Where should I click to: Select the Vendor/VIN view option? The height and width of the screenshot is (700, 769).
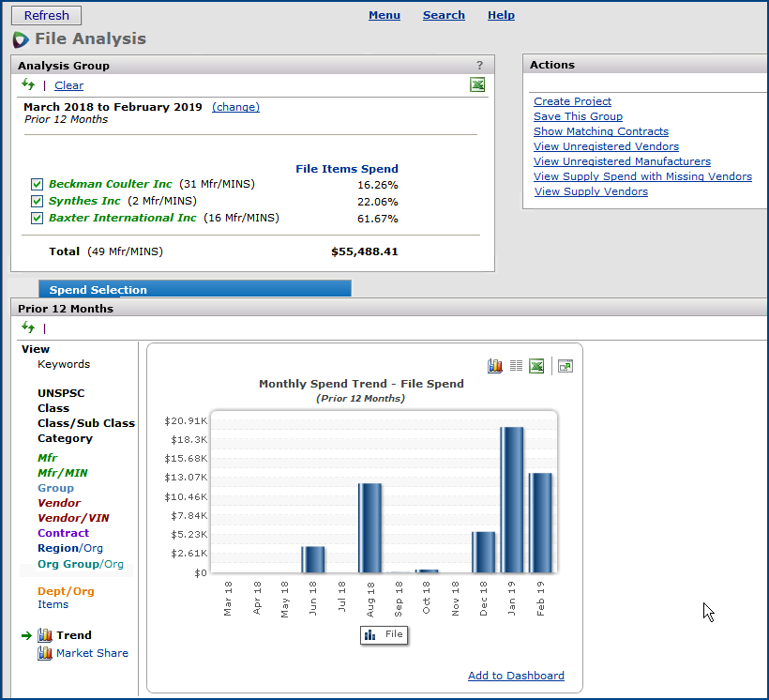click(71, 518)
